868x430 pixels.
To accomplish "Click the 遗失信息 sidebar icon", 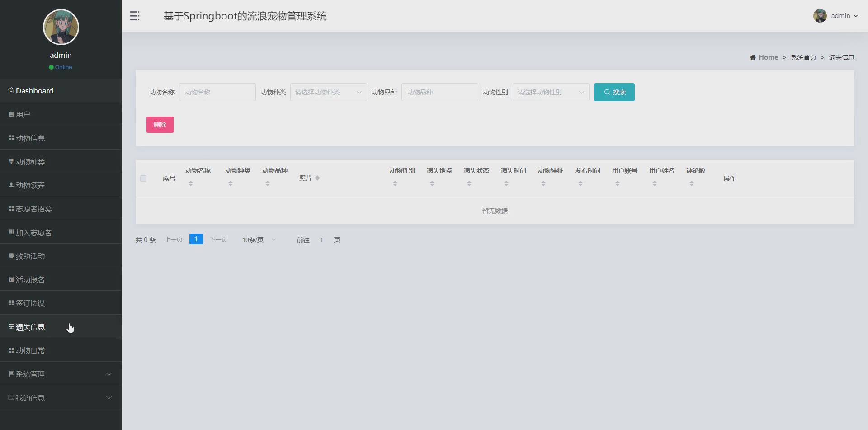I will click(x=10, y=327).
